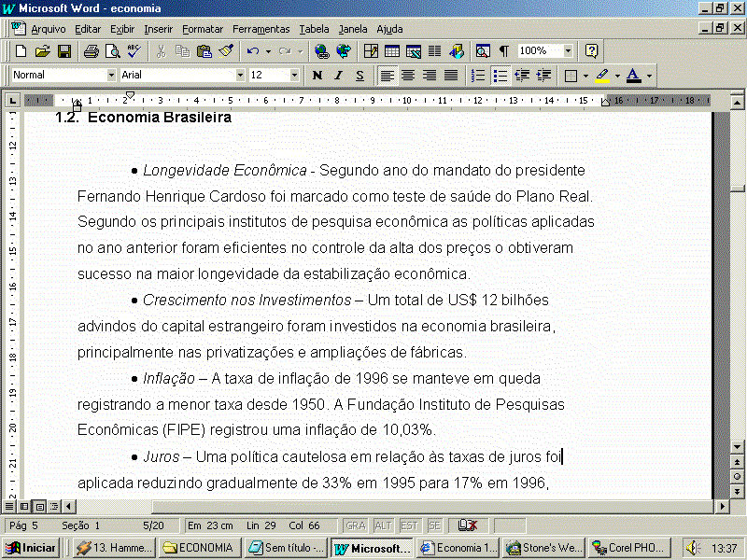Apply the font color A button
This screenshot has width=747, height=560.
pos(634,76)
